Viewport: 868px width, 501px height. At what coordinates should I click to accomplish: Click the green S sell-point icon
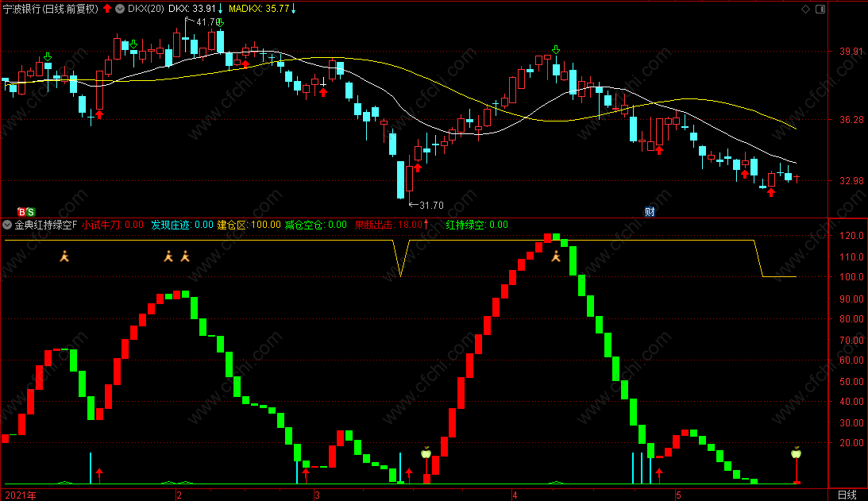pyautogui.click(x=30, y=212)
